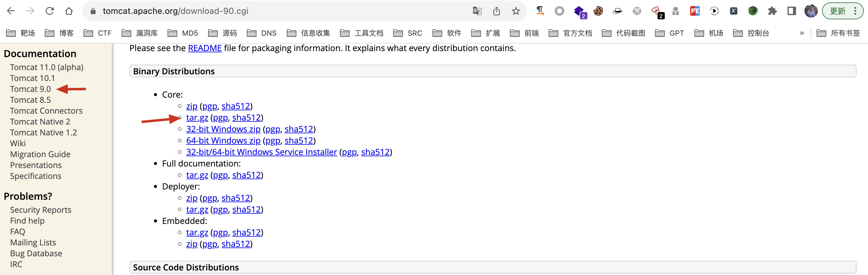Open the 64-bit Windows zip sha512
This screenshot has height=275, width=868.
[299, 141]
